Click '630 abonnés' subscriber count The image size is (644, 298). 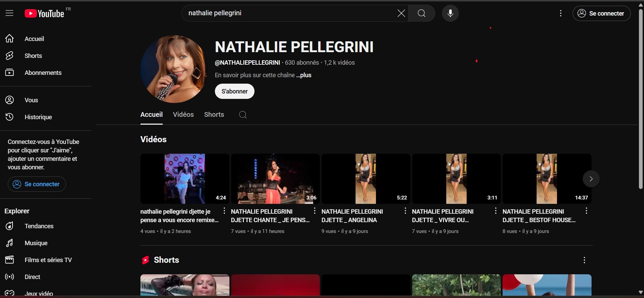302,63
